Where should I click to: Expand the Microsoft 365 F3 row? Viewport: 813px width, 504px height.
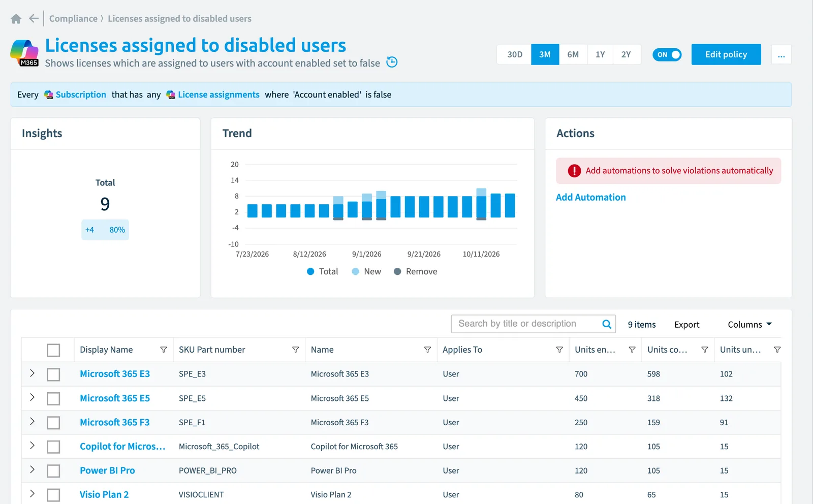click(32, 421)
